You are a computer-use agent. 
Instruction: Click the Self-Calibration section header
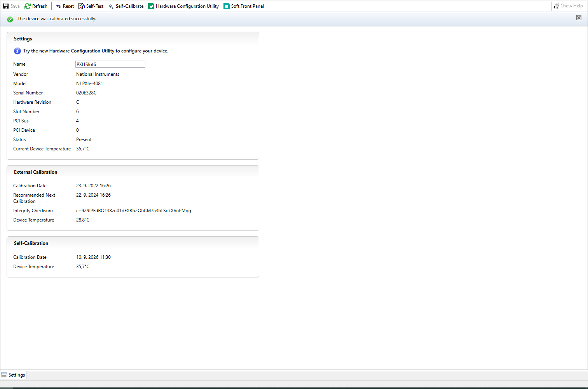click(31, 243)
